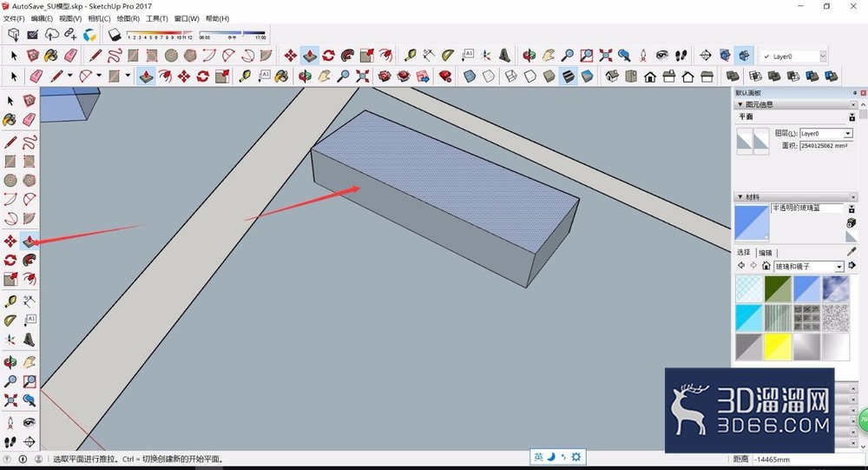Toggle the shadow display button
Screen dimensions: 868x470
tap(115, 35)
